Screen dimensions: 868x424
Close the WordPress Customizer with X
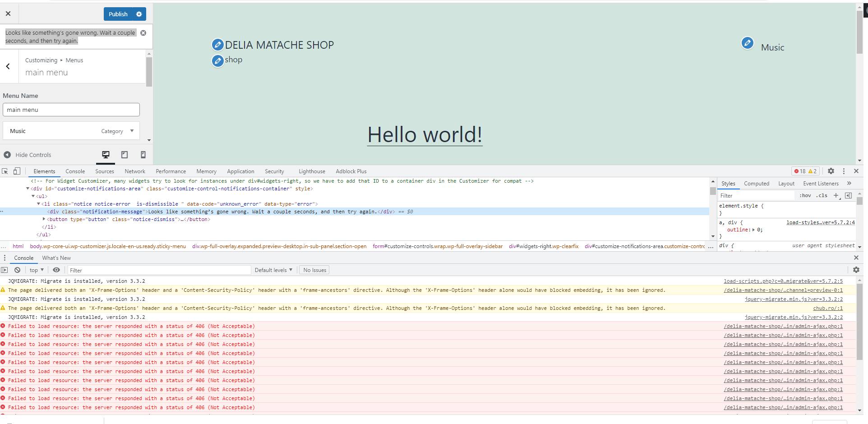point(8,14)
